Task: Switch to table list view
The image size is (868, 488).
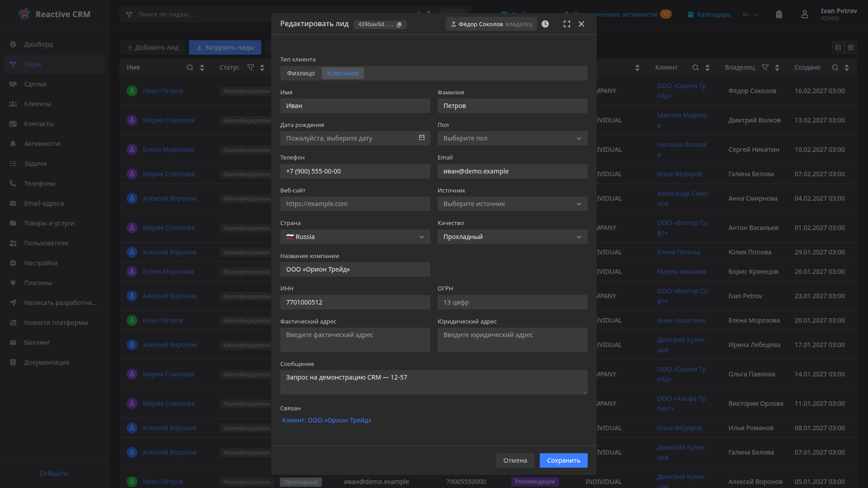Action: click(x=838, y=47)
